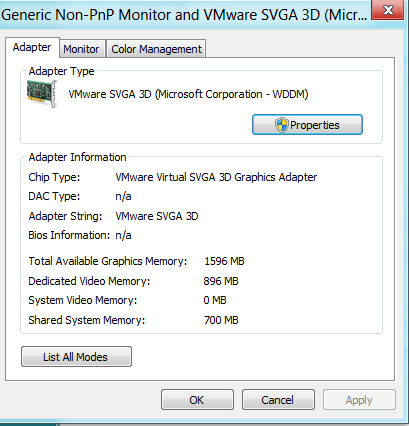
Task: Click the Bios Information label
Action: coord(69,235)
